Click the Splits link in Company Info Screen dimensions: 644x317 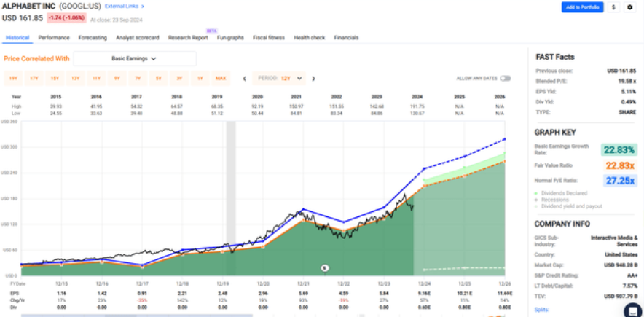point(541,309)
